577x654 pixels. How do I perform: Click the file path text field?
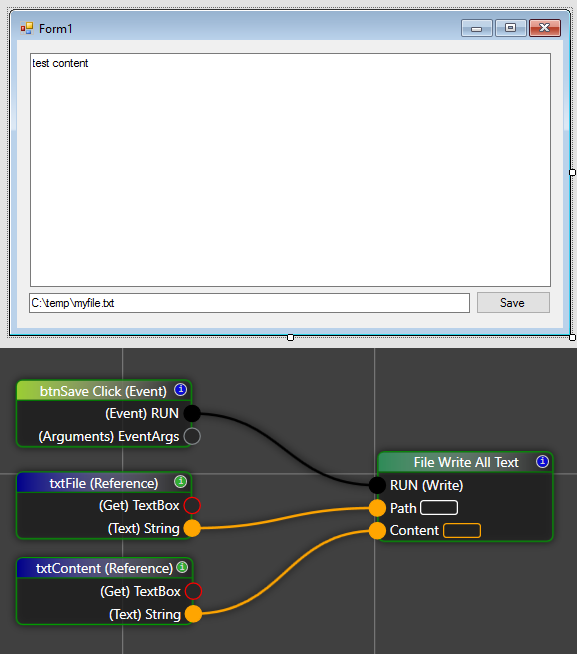[x=249, y=303]
